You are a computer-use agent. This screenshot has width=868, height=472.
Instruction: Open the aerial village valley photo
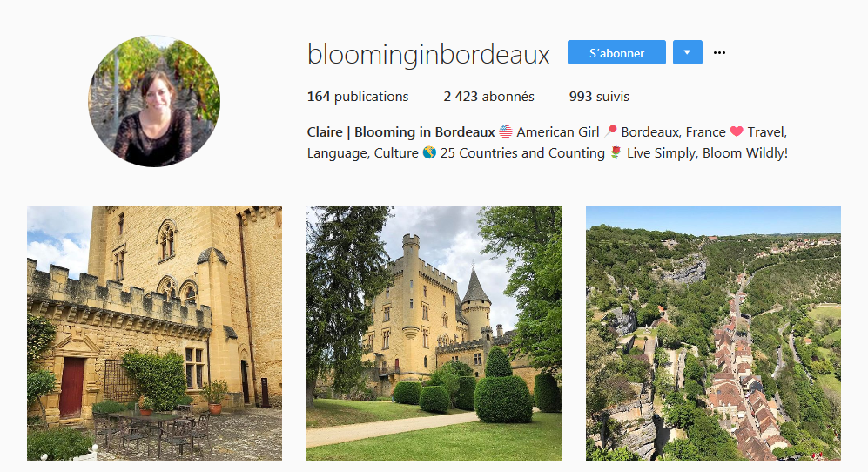714,333
